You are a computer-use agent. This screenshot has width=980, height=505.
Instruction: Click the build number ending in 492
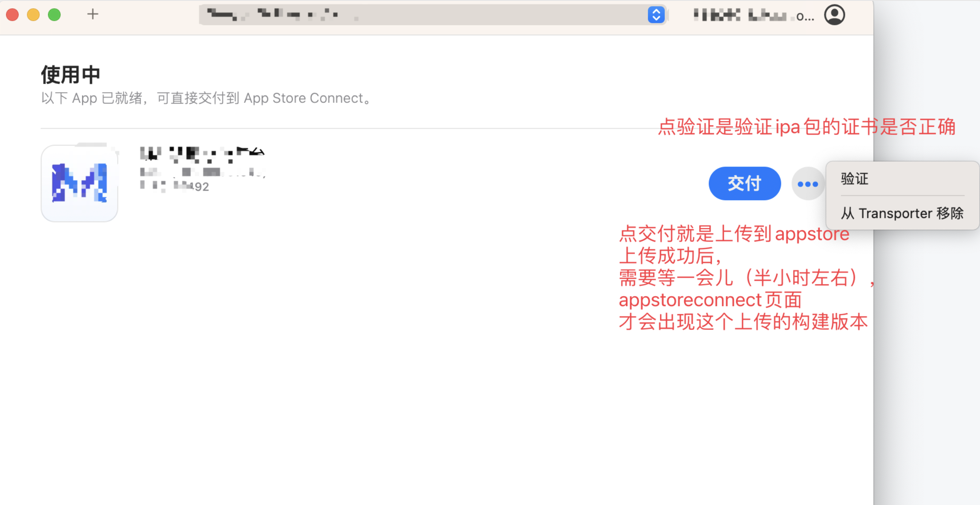point(175,186)
